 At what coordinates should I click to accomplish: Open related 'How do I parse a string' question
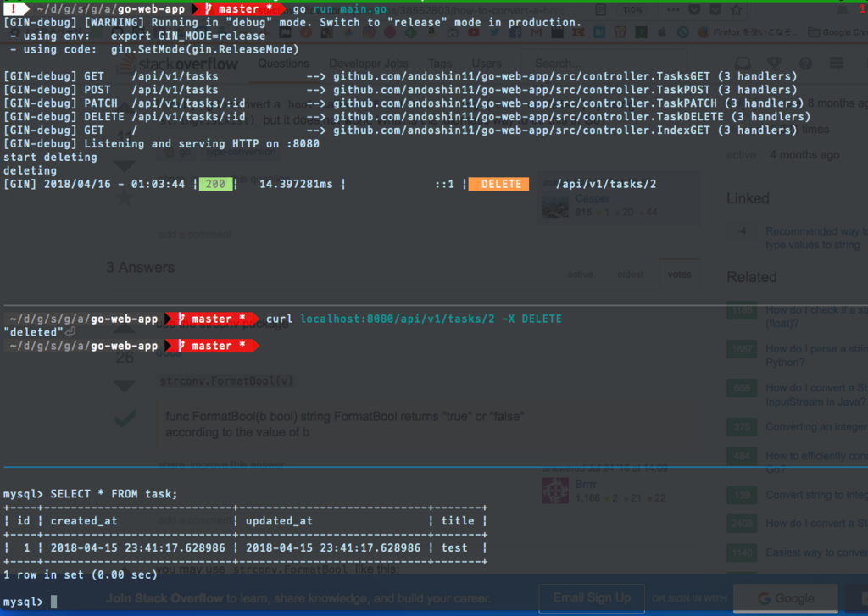pyautogui.click(x=816, y=355)
